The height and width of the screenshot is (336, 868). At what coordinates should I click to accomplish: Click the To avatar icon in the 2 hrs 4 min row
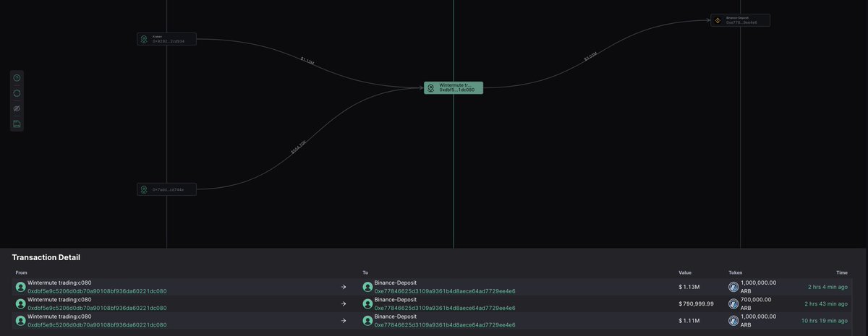pos(367,287)
